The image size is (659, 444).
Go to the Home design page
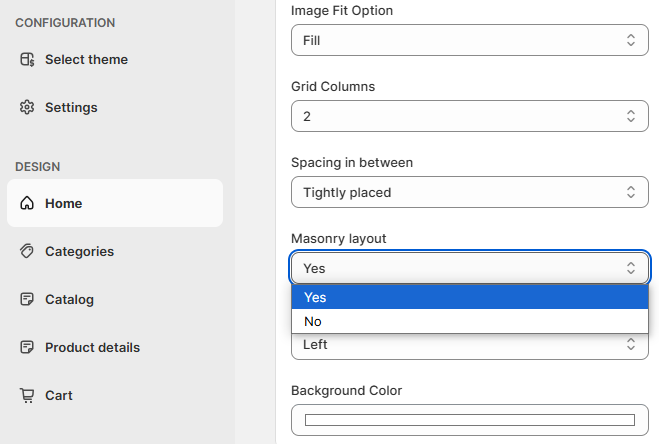click(115, 204)
